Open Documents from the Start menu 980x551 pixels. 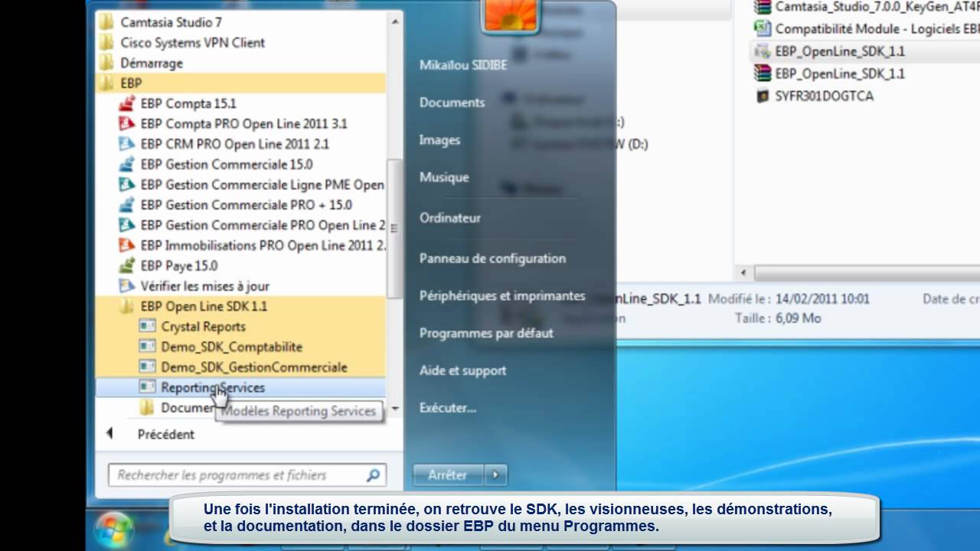pyautogui.click(x=452, y=103)
